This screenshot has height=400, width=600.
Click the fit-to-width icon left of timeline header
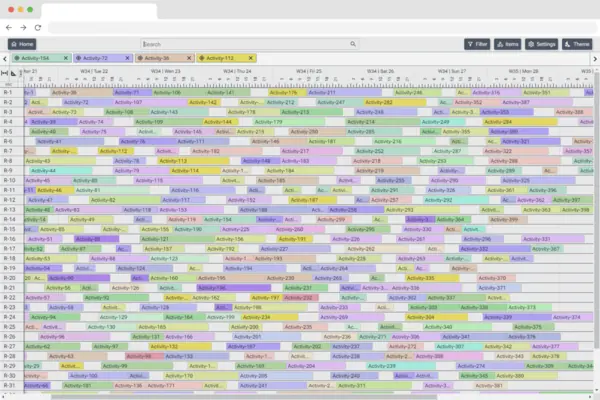[x=5, y=73]
